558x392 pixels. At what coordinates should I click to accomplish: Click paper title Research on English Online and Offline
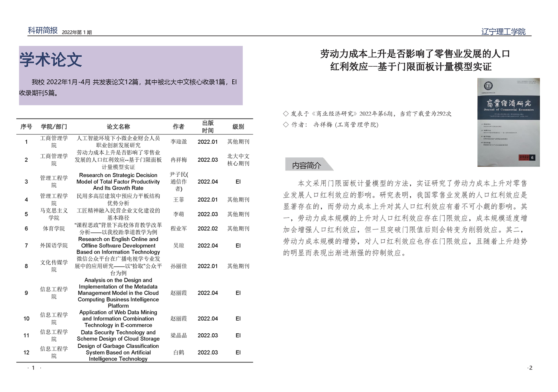(118, 245)
